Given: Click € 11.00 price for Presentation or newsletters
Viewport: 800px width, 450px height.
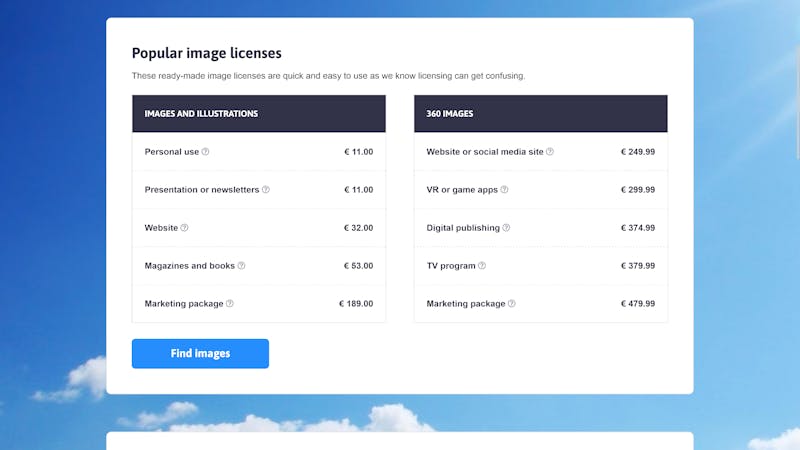Looking at the screenshot, I should pyautogui.click(x=359, y=189).
